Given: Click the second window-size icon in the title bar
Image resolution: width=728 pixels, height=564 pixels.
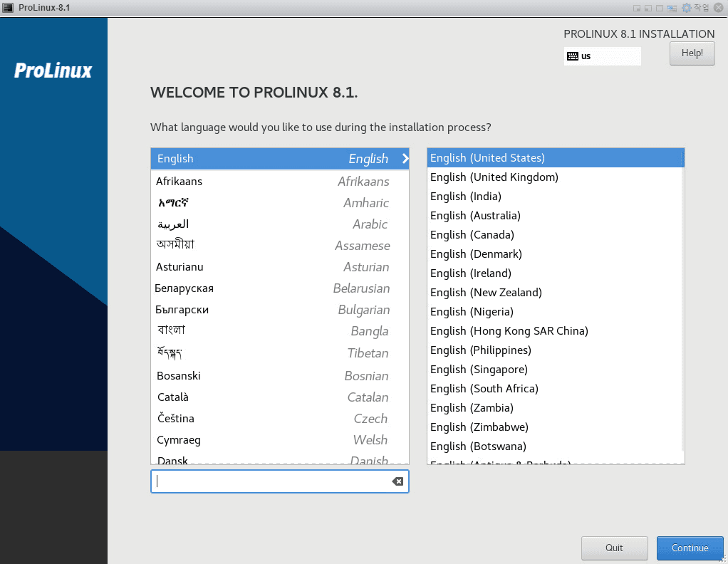Looking at the screenshot, I should point(648,9).
